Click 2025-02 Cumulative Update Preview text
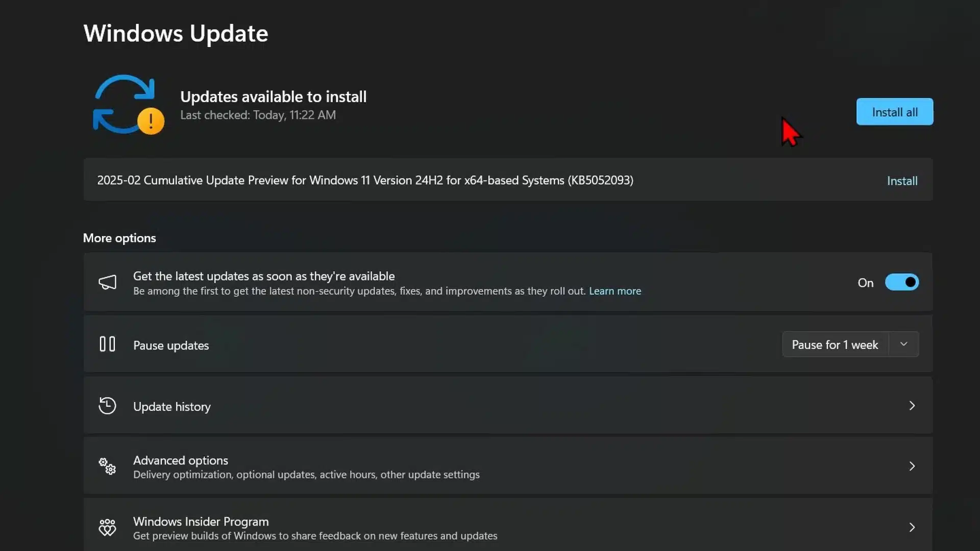Viewport: 980px width, 551px height. tap(365, 180)
